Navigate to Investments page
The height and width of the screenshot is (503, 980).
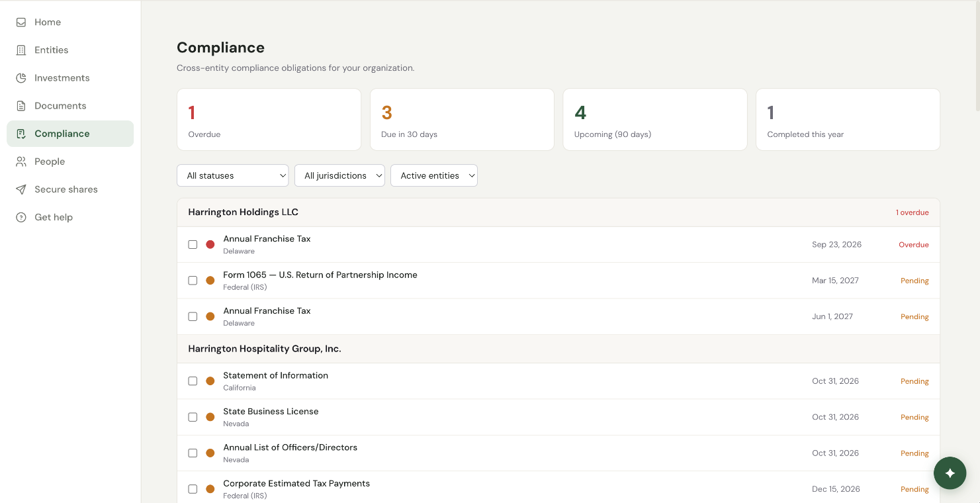70,78
